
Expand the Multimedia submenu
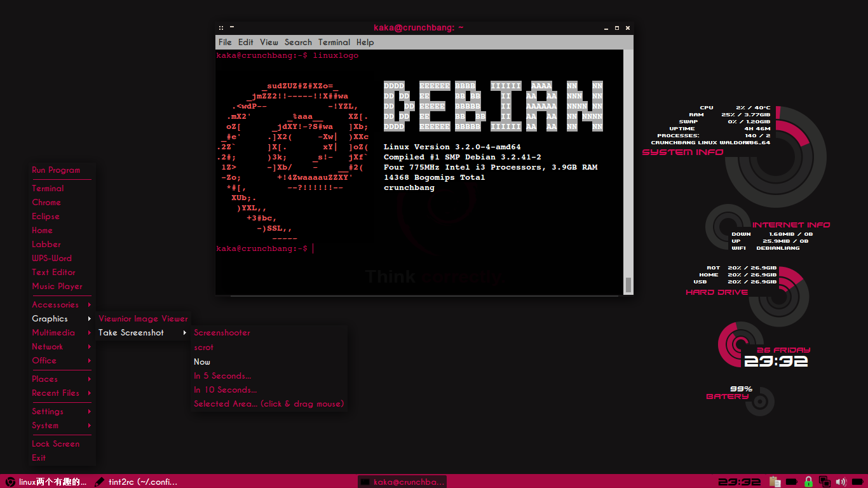[62, 332]
